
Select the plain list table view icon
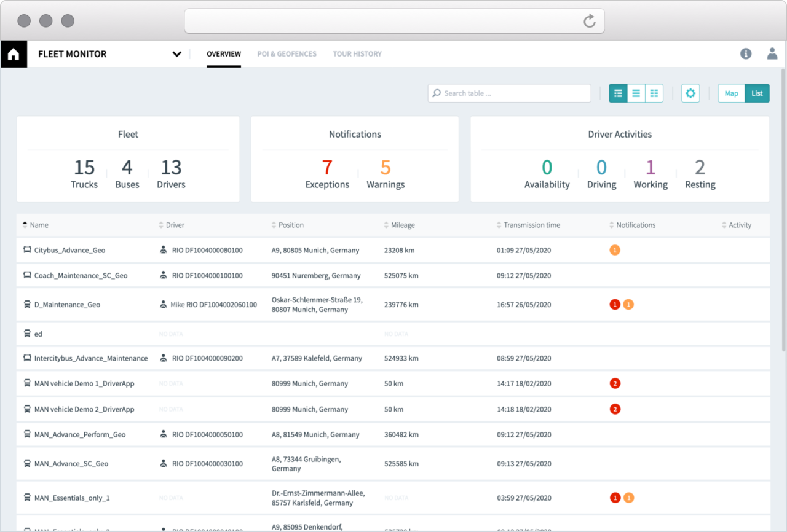636,93
